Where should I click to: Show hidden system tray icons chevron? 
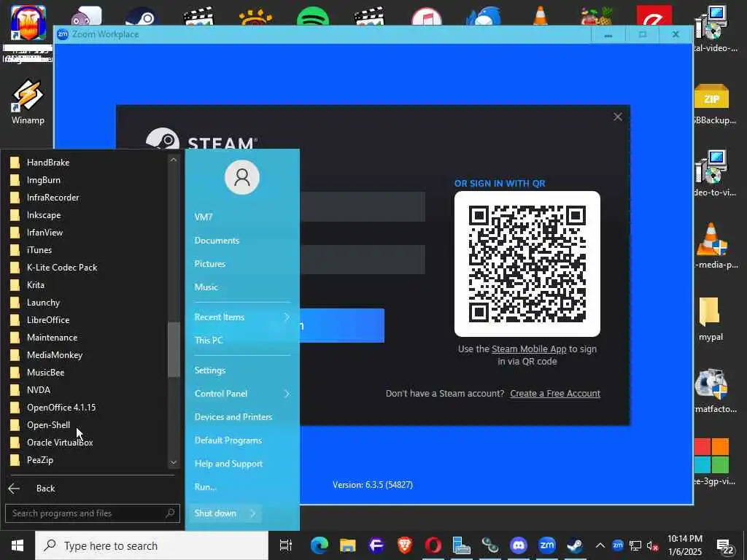click(600, 545)
